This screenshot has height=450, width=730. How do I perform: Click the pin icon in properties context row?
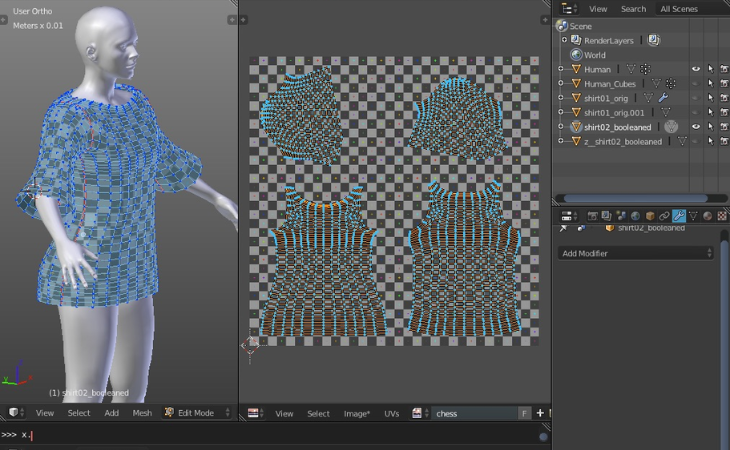563,228
